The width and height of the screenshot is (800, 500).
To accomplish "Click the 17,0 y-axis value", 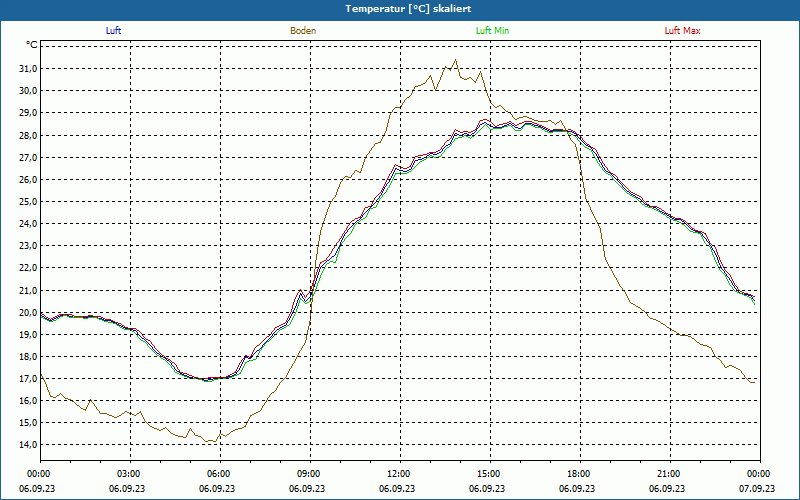I will 28,379.
